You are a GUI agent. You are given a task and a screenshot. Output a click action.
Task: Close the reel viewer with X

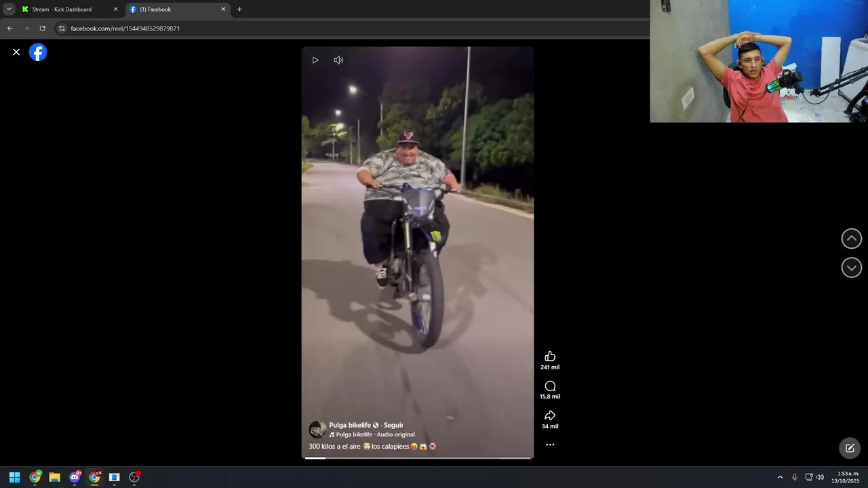[x=16, y=52]
